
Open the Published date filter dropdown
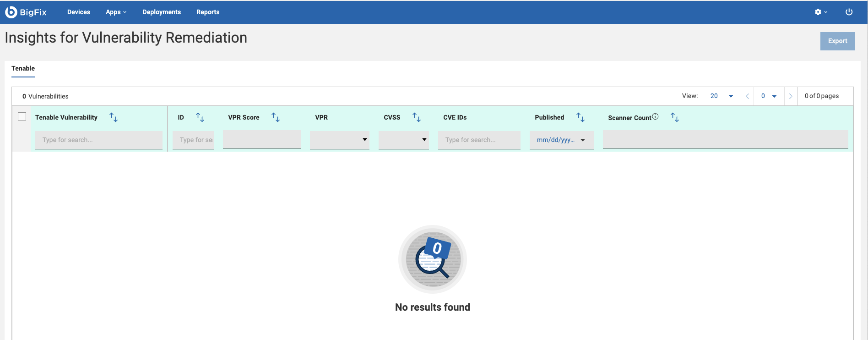562,140
